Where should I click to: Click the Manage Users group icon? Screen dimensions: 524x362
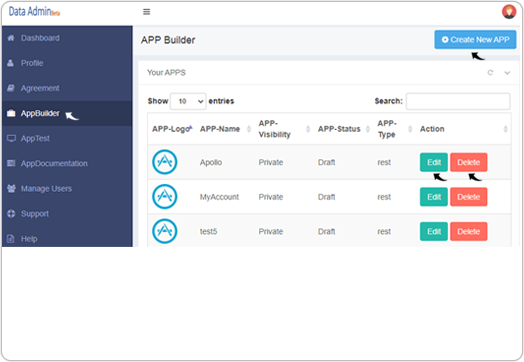pyautogui.click(x=11, y=189)
